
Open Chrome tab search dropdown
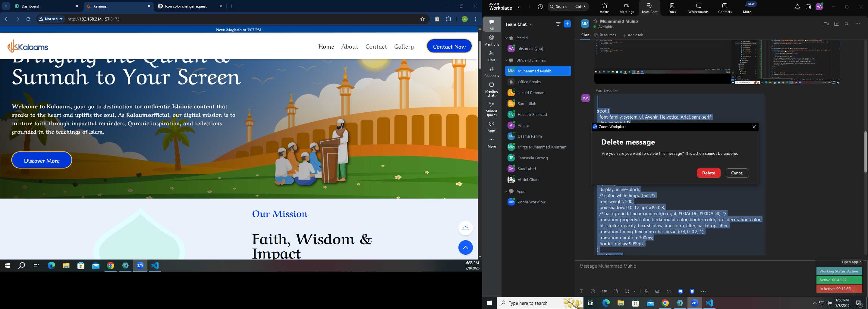point(6,6)
